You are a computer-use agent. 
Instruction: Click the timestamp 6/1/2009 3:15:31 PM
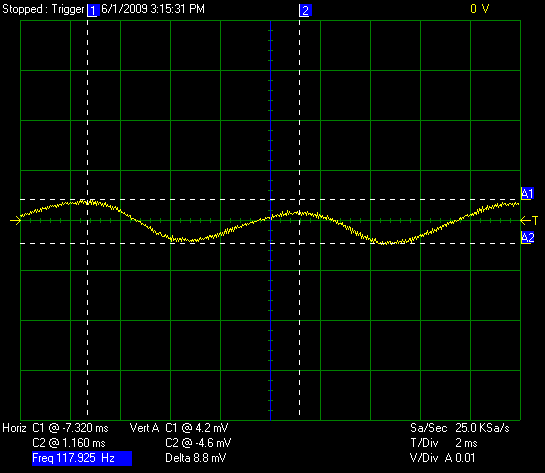click(153, 9)
